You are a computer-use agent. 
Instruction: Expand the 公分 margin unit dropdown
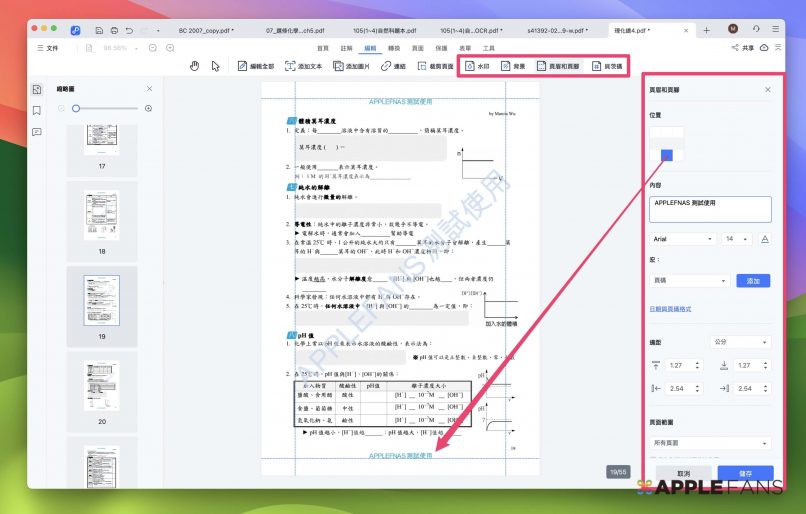740,342
